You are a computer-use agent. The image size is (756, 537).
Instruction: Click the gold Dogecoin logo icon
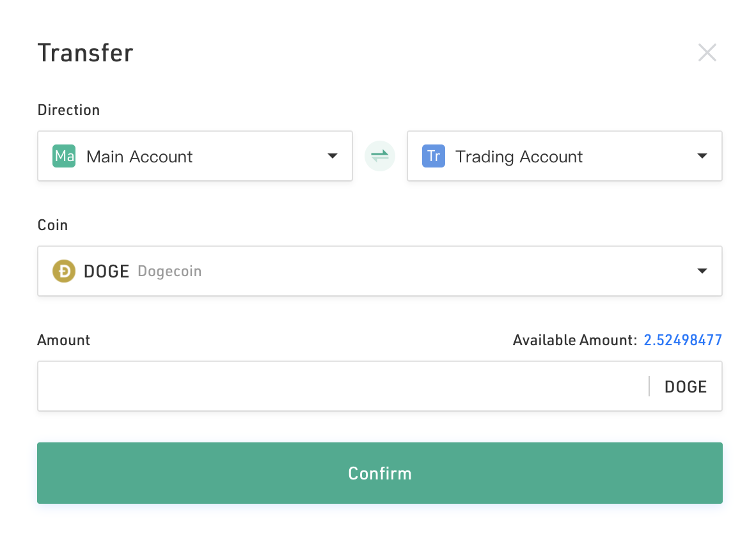point(64,271)
